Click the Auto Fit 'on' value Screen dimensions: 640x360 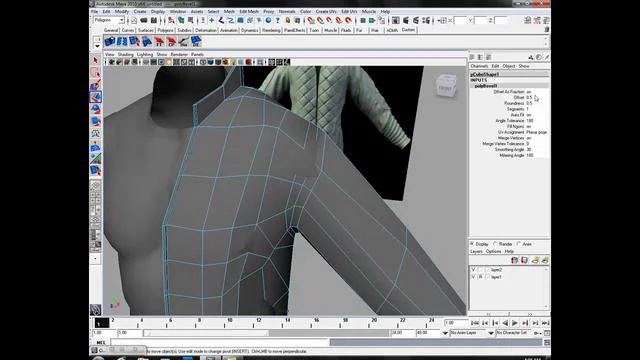(529, 115)
